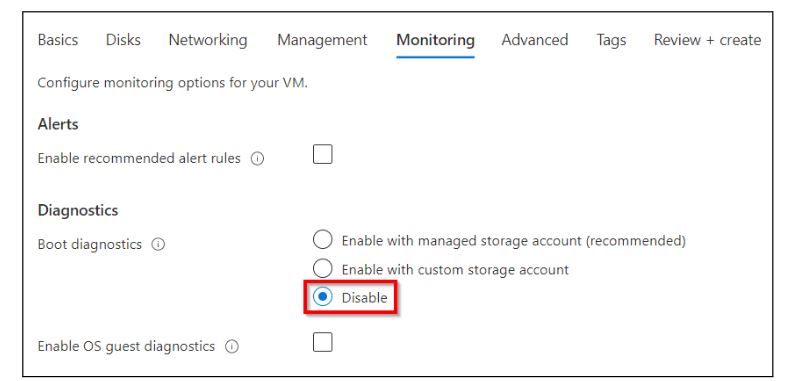This screenshot has width=787, height=381.
Task: Open the Tags tab
Action: 611,40
